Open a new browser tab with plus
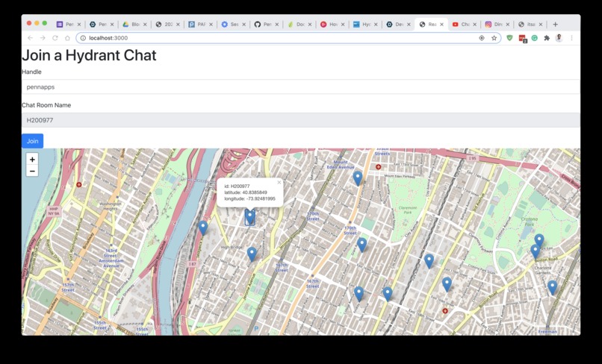 point(555,24)
